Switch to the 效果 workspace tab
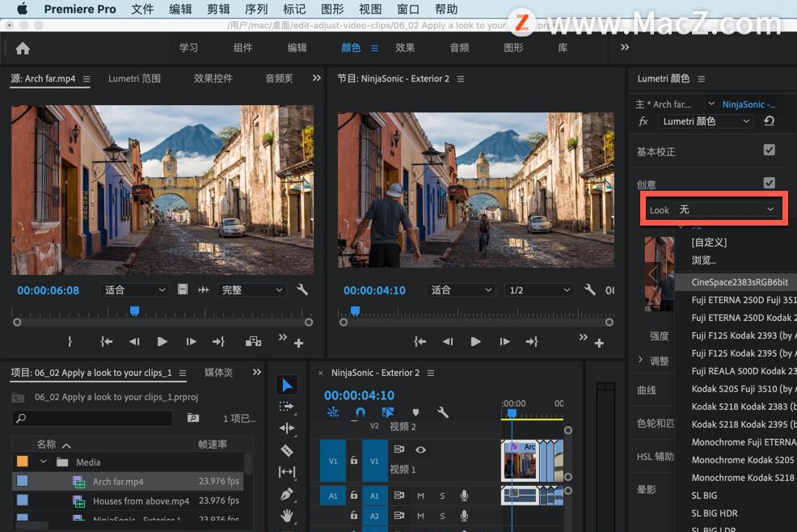This screenshot has height=532, width=797. tap(405, 48)
